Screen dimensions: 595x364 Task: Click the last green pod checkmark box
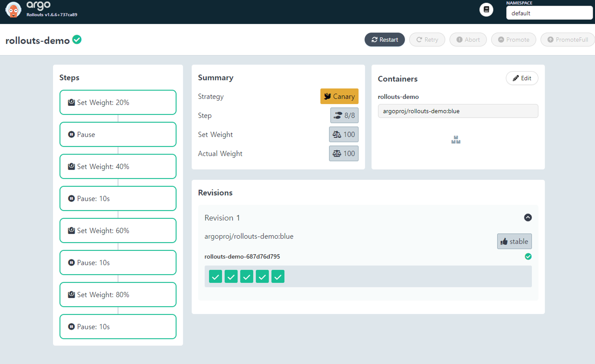pos(278,277)
